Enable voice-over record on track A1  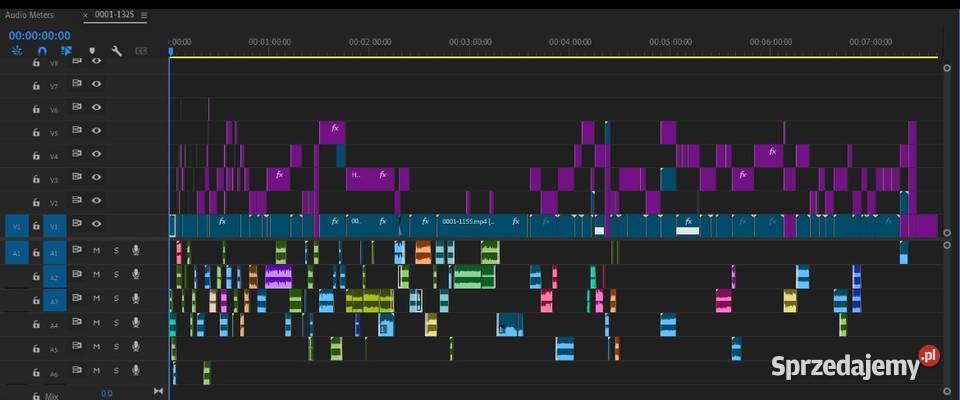pyautogui.click(x=135, y=250)
